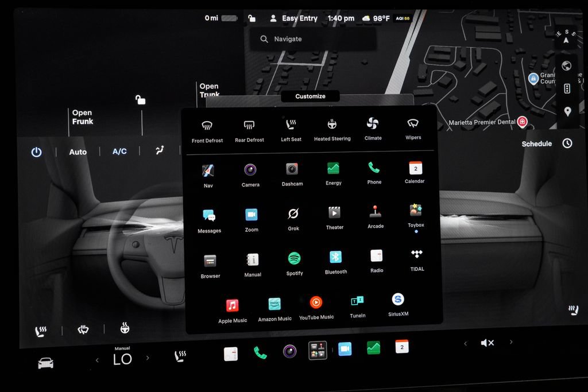Tap the car controls icon in the bottom bar
Screen dimensions: 588x392
(x=46, y=363)
